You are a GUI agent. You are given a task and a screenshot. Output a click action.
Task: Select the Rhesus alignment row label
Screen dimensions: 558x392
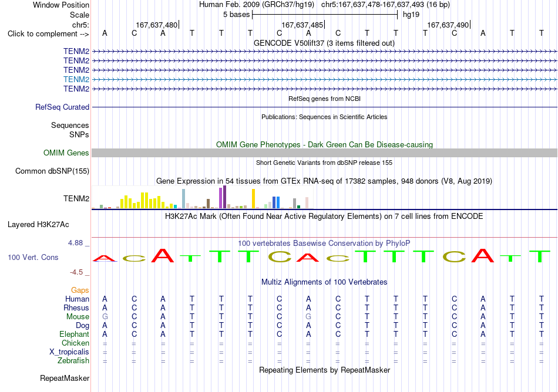[76, 307]
